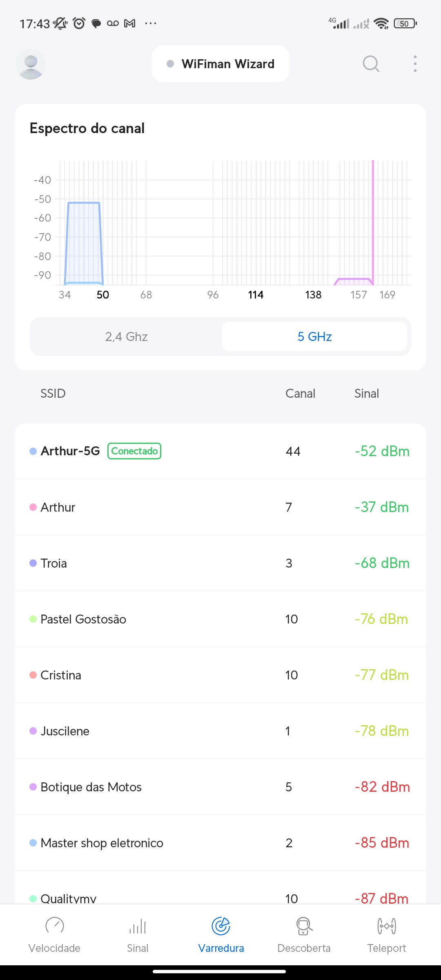Open the user profile avatar
The width and height of the screenshot is (441, 980).
[31, 64]
